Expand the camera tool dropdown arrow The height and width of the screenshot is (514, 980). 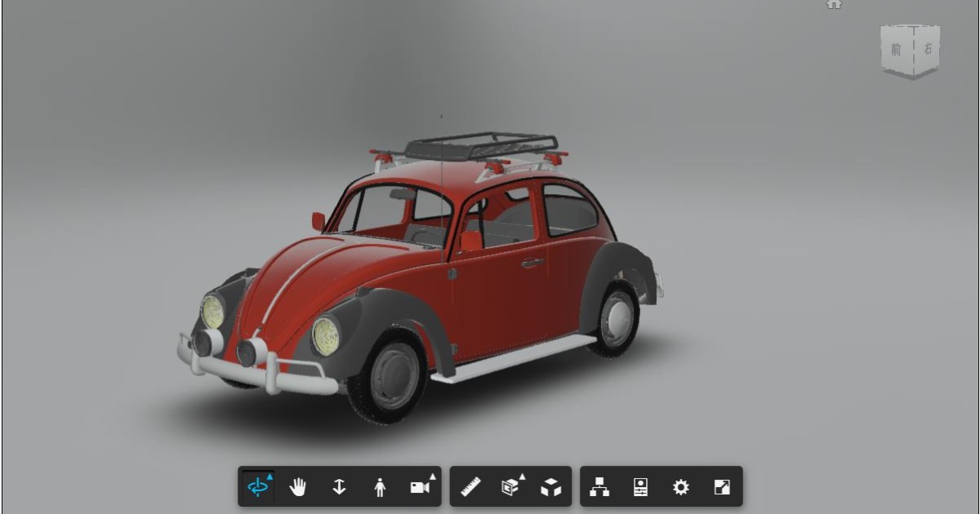(x=432, y=477)
